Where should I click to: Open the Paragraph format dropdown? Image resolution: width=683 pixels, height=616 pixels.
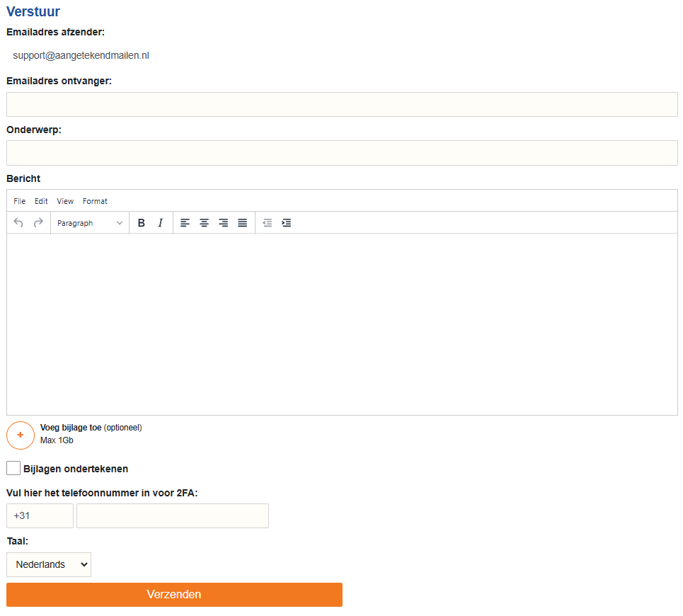[90, 223]
